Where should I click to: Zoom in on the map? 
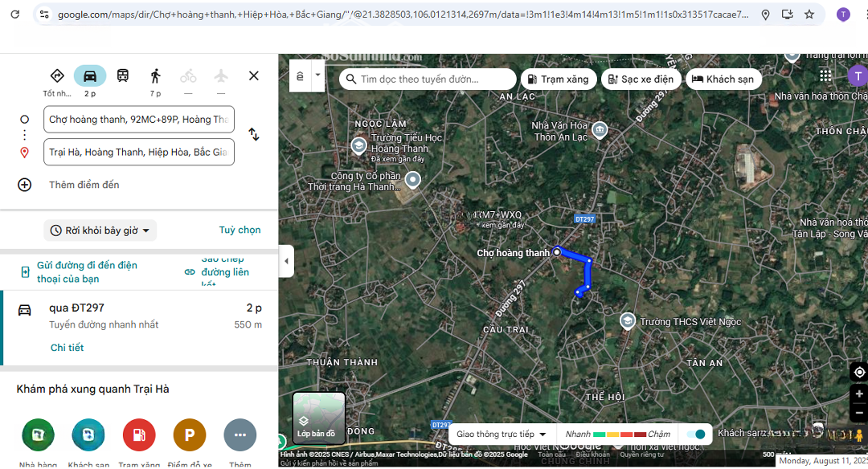[859, 394]
